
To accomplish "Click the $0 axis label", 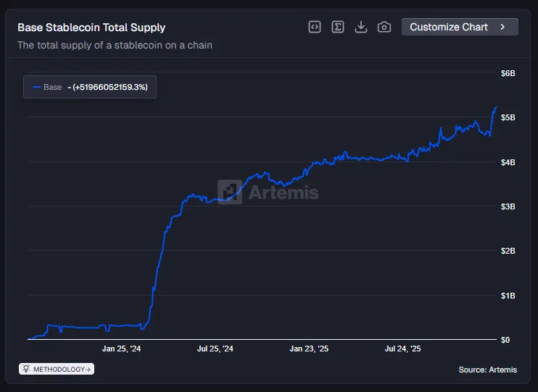I will 505,340.
